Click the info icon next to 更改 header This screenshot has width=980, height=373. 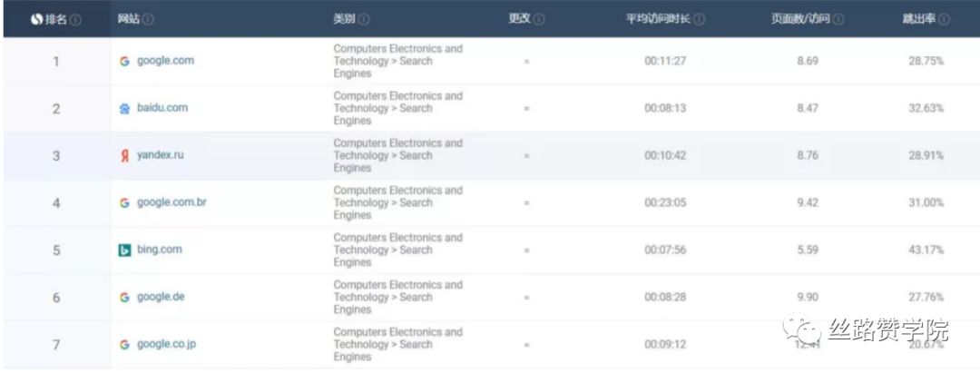click(x=539, y=19)
